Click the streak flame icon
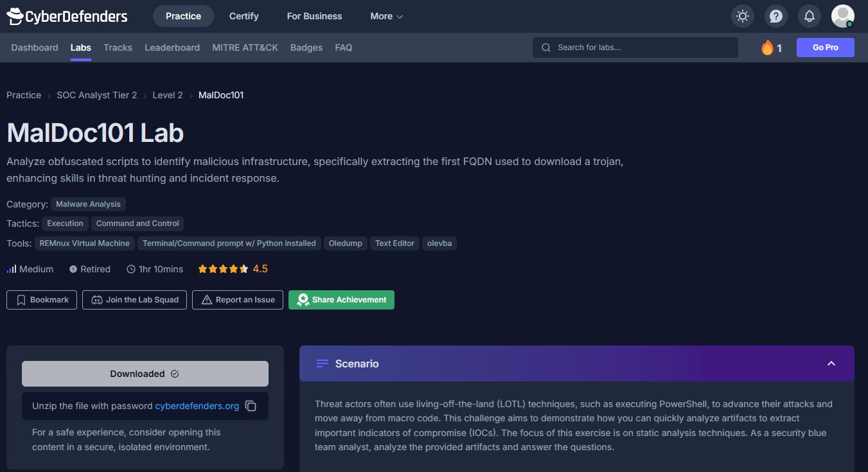The width and height of the screenshot is (868, 472). [x=767, y=48]
